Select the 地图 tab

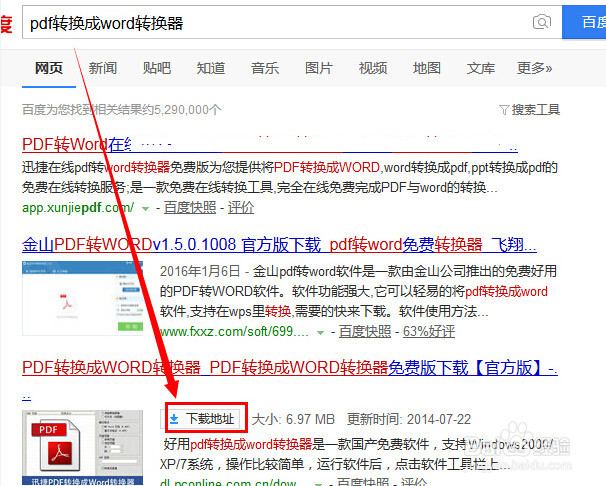(x=427, y=68)
